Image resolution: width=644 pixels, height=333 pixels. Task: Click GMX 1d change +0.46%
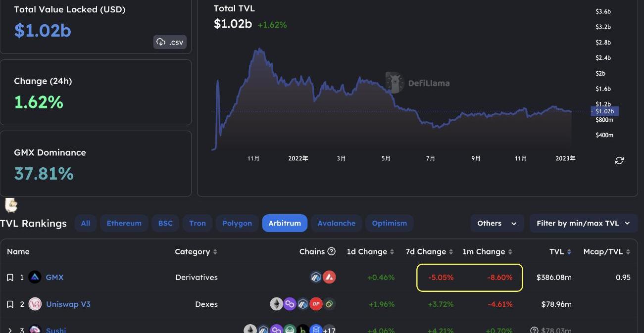coord(381,278)
